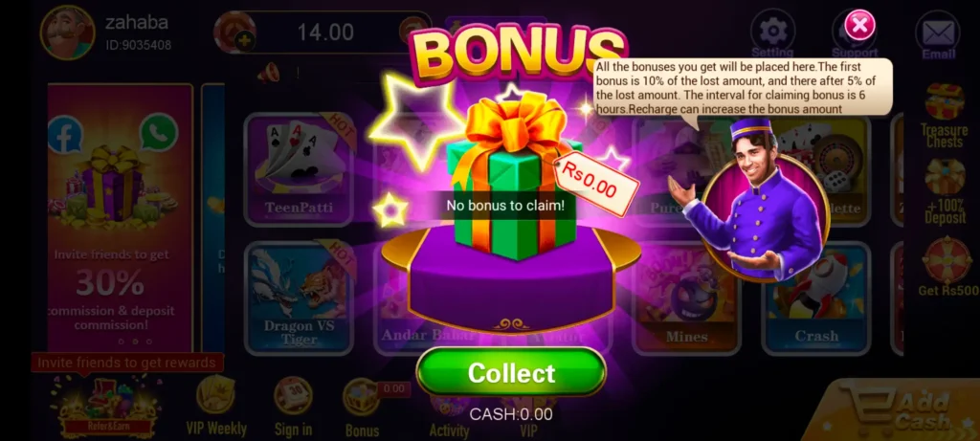Open the Sign in calendar icon
Screen dimensions: 980x441
[x=293, y=406]
